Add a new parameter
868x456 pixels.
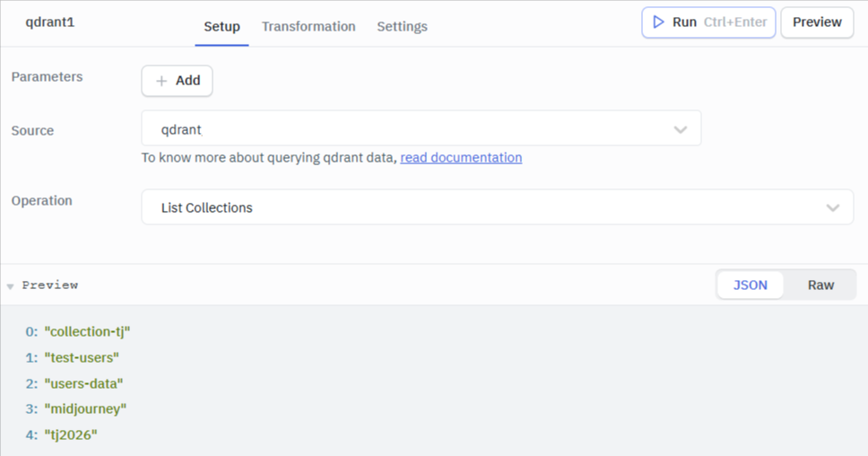pyautogui.click(x=178, y=81)
